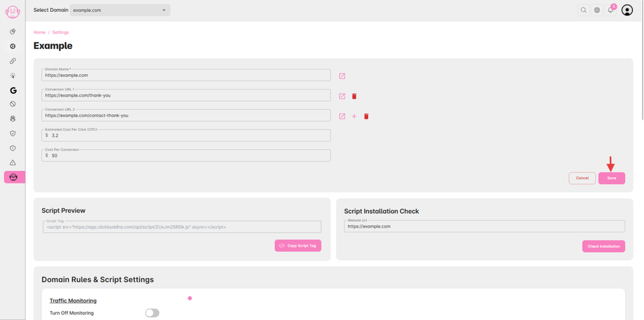This screenshot has height=320, width=644.
Task: Go to Home breadcrumb
Action: (39, 32)
